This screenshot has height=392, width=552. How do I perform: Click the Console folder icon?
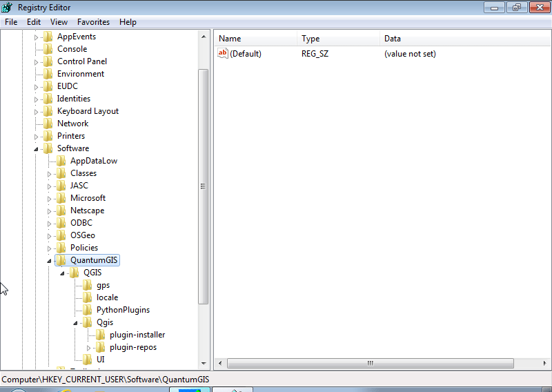tap(48, 49)
